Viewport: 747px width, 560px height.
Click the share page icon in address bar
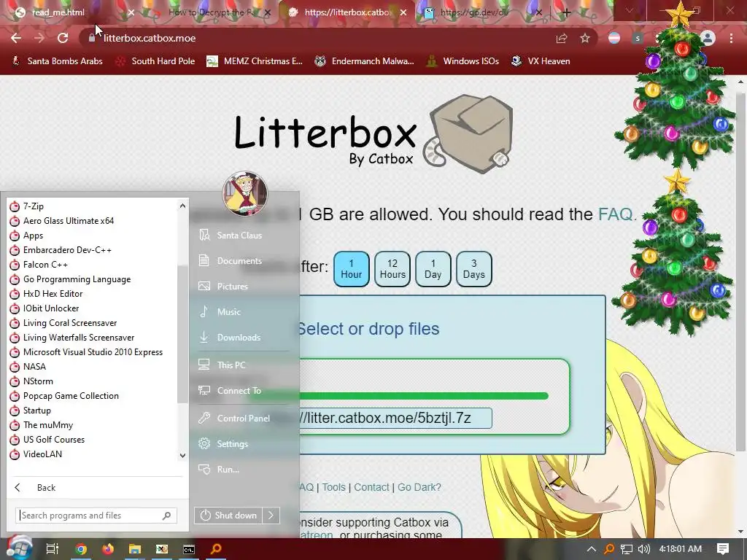pyautogui.click(x=562, y=38)
